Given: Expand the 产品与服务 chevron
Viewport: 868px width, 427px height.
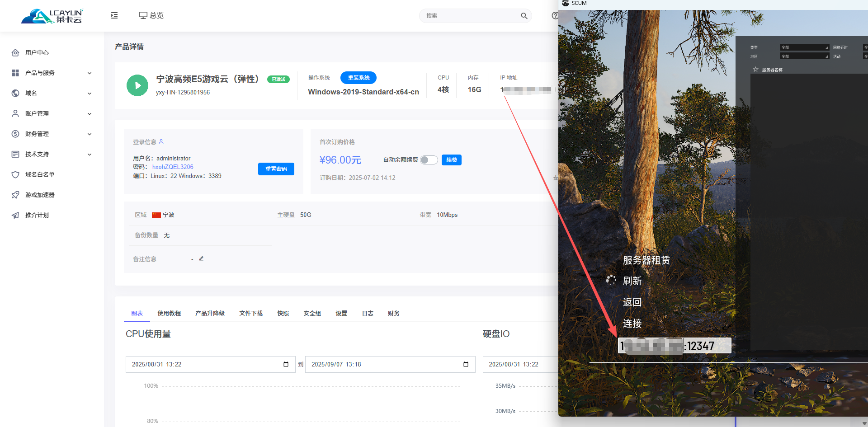Looking at the screenshot, I should 90,73.
